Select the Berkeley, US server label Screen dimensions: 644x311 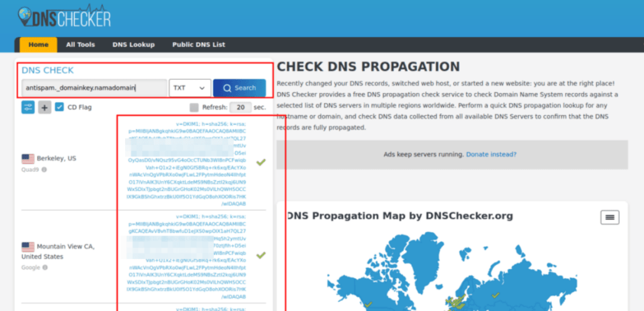coord(56,158)
